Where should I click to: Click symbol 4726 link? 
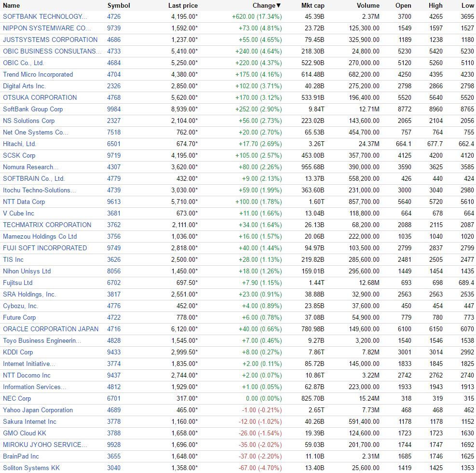114,16
